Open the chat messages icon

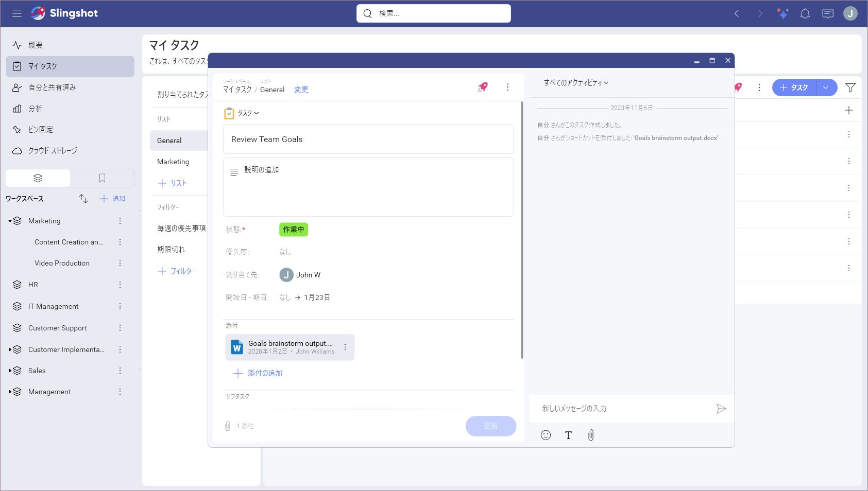click(828, 13)
